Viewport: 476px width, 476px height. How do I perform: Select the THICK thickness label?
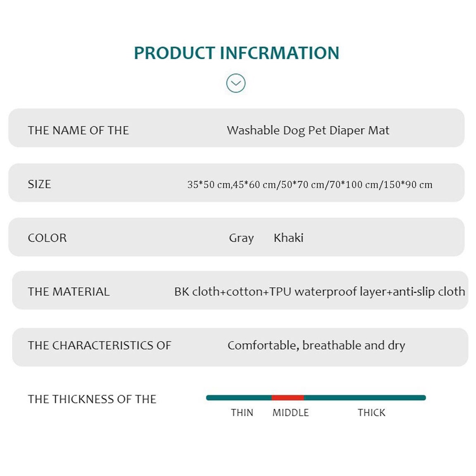(371, 413)
